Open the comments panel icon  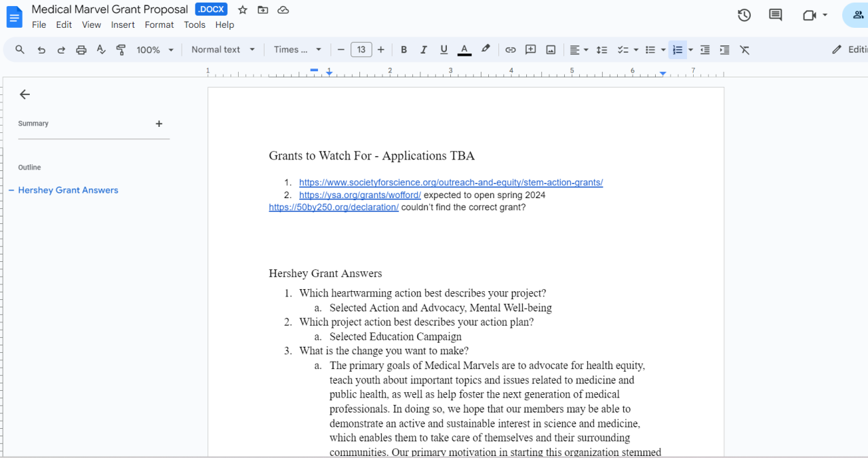pyautogui.click(x=775, y=15)
